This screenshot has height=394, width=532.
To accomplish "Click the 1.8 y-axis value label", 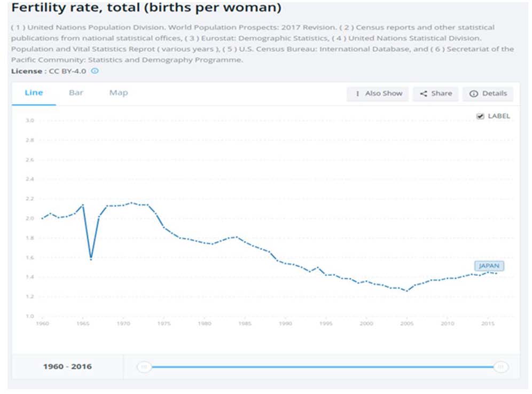I will (x=30, y=238).
